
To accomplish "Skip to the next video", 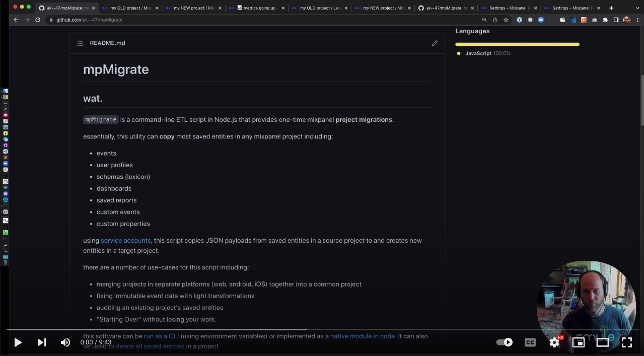I will pos(42,342).
